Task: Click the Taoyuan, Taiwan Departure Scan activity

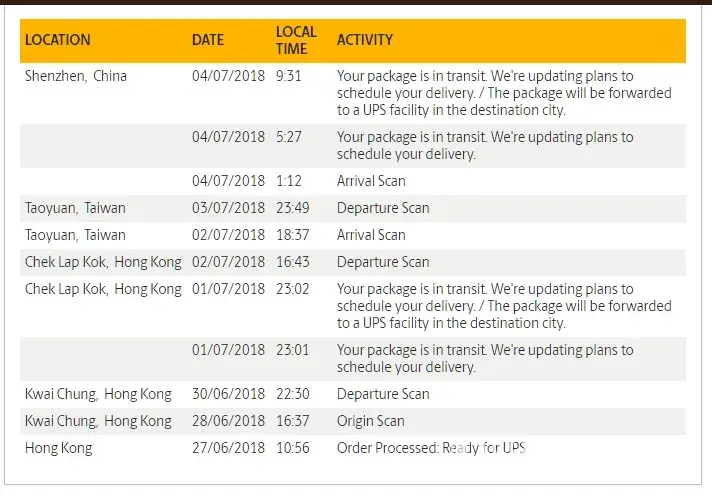Action: 383,208
